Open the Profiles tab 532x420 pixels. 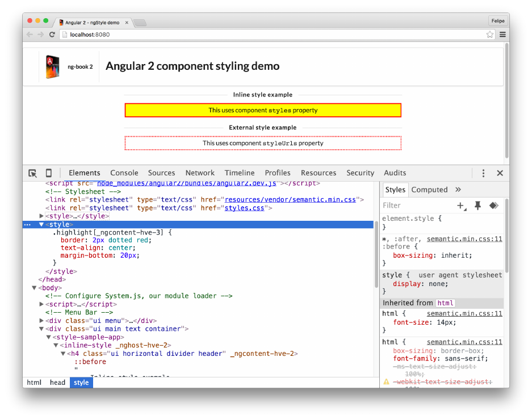coord(278,173)
